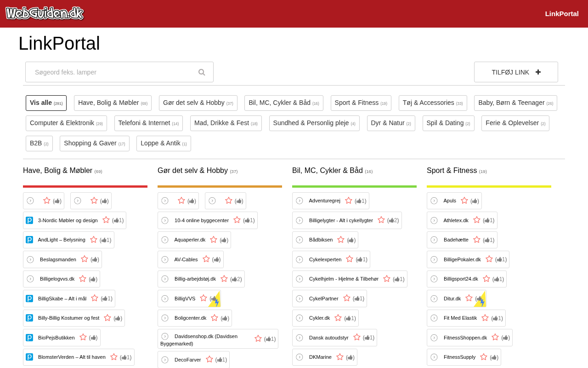Click the arrow icon beside Billigelogvvs.dk
This screenshot has height=368, width=588.
(x=30, y=279)
